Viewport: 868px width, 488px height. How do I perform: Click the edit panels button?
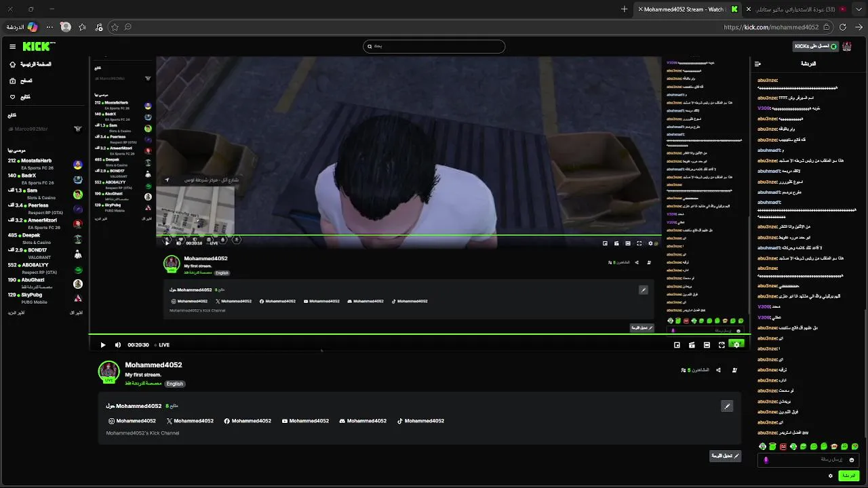click(x=725, y=456)
